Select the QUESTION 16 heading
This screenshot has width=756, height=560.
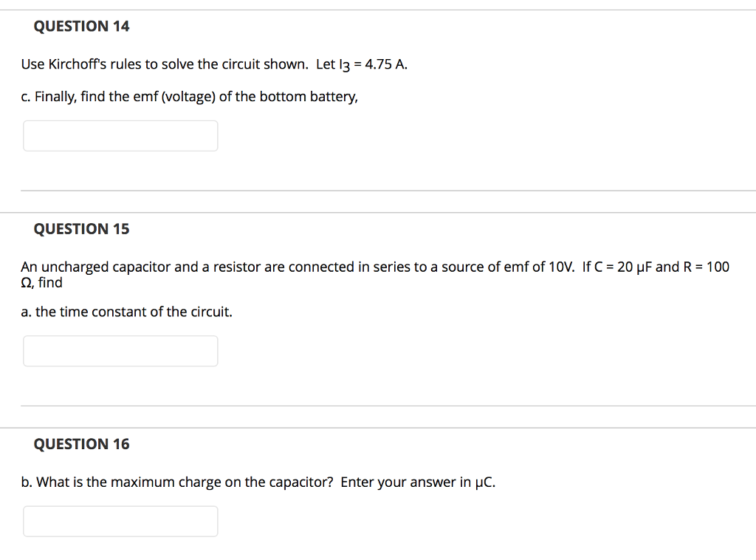[x=81, y=444]
